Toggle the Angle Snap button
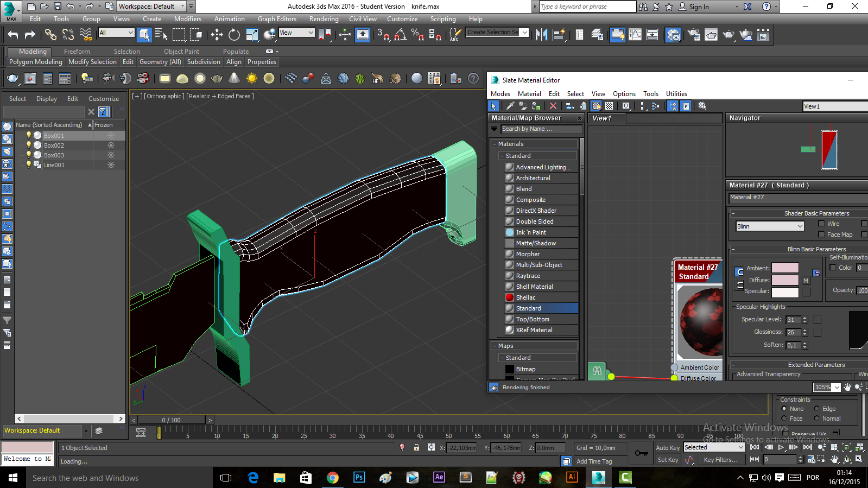 pos(401,35)
